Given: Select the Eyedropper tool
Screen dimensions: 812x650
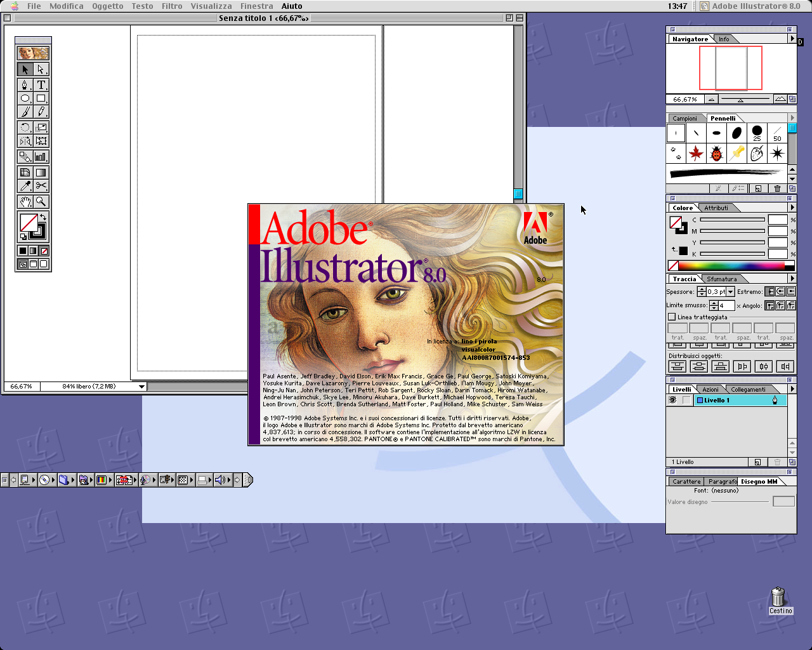Looking at the screenshot, I should 25,186.
